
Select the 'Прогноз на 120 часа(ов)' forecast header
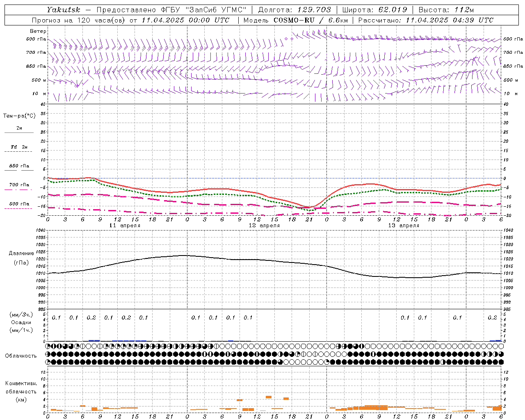tap(79, 20)
